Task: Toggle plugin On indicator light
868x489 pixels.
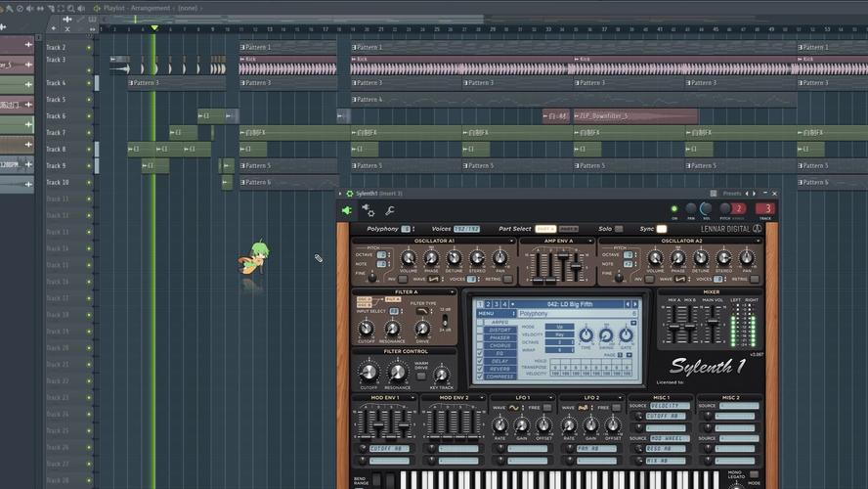Action: (x=674, y=208)
